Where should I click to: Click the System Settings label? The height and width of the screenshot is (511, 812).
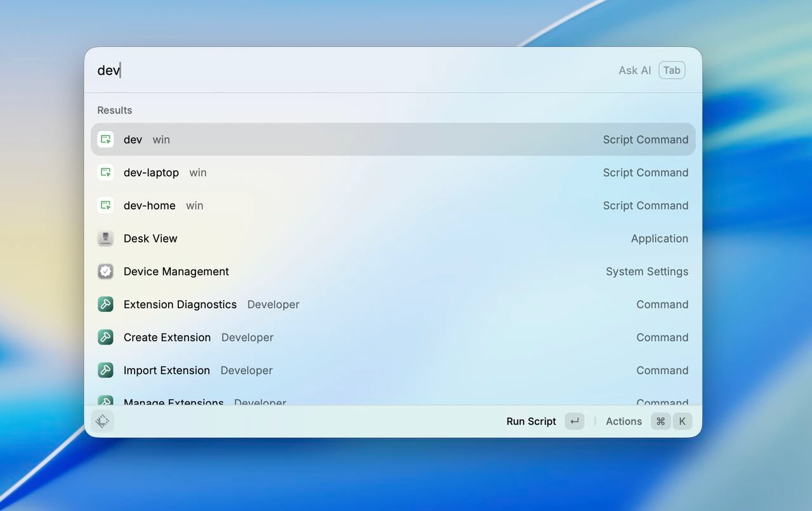pos(646,271)
